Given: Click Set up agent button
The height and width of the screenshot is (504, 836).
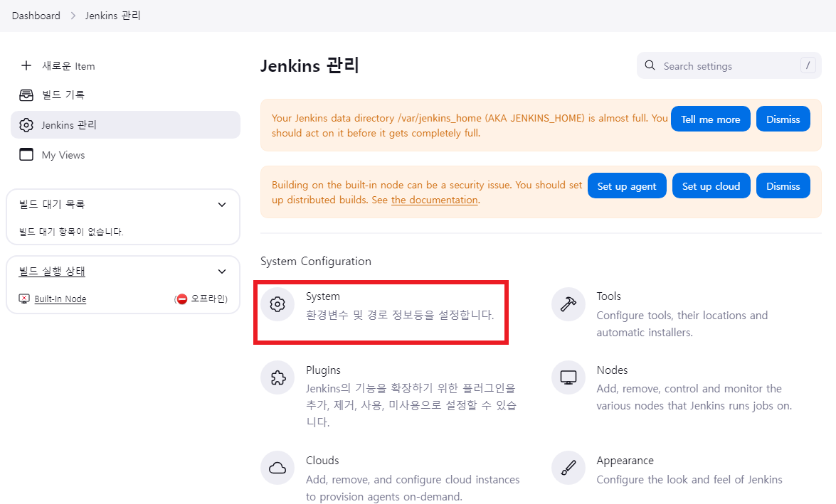Looking at the screenshot, I should [x=627, y=186].
